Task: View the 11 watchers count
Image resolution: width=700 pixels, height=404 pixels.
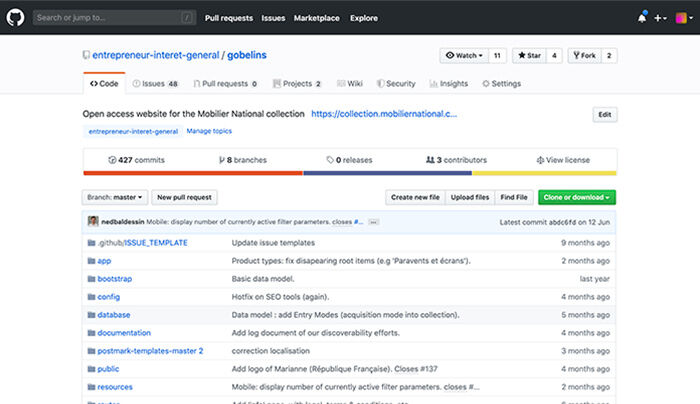Action: click(x=497, y=55)
